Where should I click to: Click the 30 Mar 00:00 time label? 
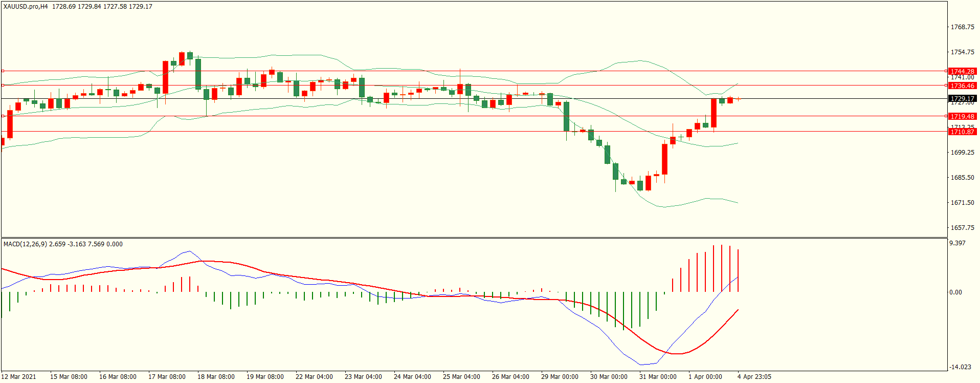pyautogui.click(x=609, y=377)
